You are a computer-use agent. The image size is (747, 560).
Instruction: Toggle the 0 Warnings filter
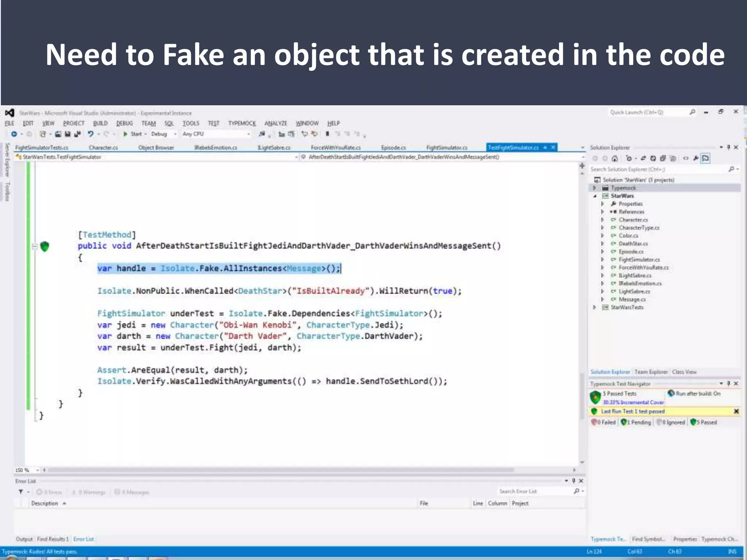88,492
